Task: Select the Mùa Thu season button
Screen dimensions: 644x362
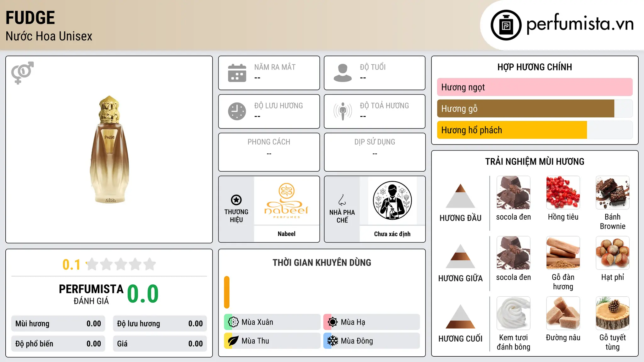Action: pyautogui.click(x=272, y=341)
